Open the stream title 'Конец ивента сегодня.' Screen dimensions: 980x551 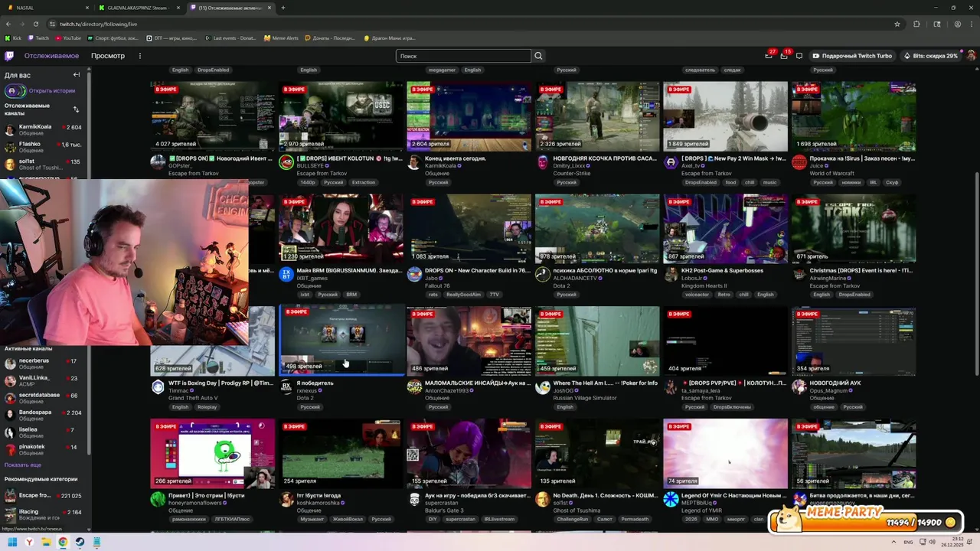coord(456,158)
